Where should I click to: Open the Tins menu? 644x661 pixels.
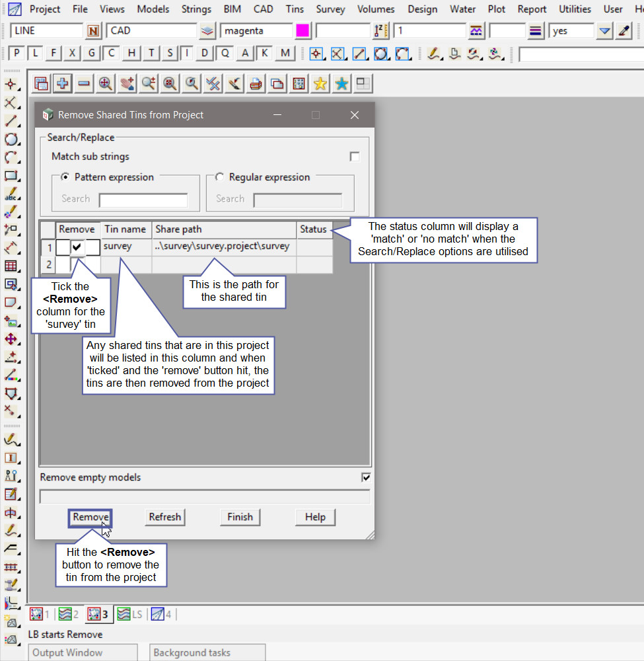click(x=295, y=9)
